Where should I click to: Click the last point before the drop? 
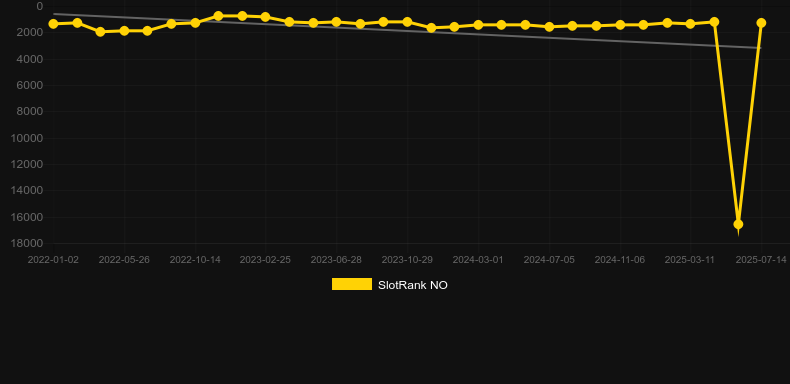click(714, 22)
